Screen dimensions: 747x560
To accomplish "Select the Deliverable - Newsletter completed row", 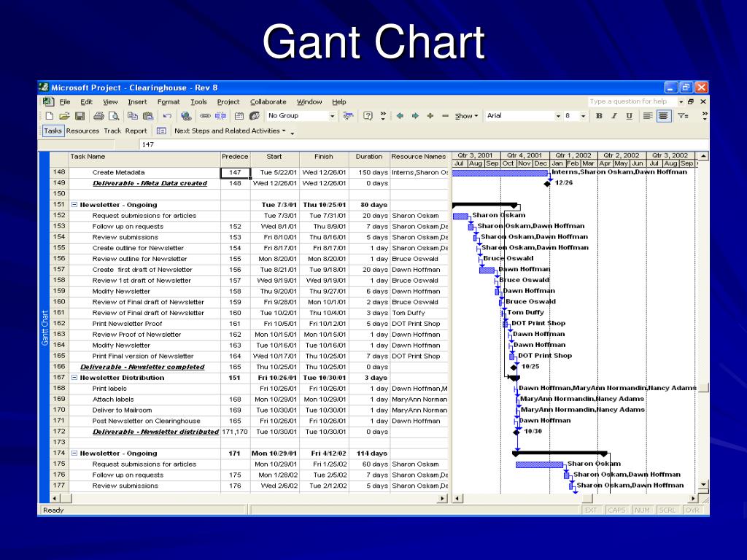I will [x=249, y=367].
